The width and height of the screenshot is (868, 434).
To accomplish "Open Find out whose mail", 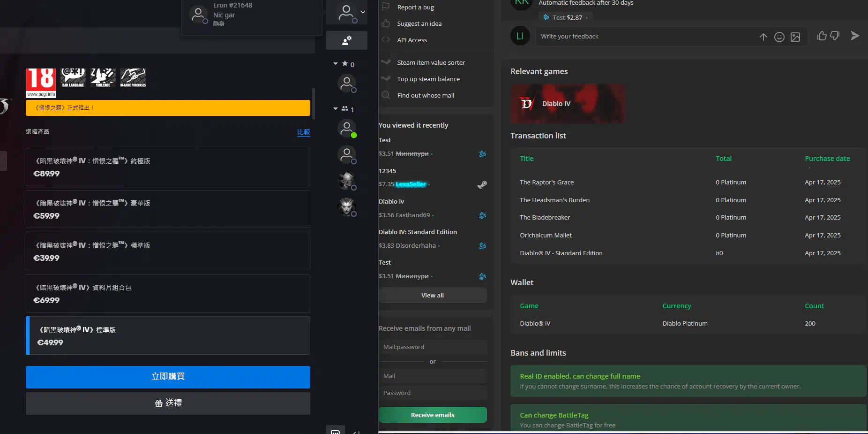I will pos(426,95).
